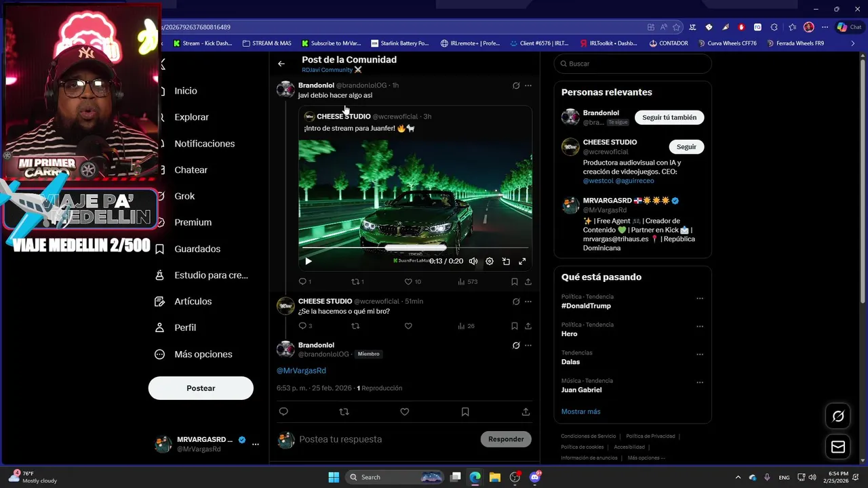This screenshot has width=868, height=488.
Task: Open more options on CHEESE STUDIO's 51min comment
Action: point(528,302)
